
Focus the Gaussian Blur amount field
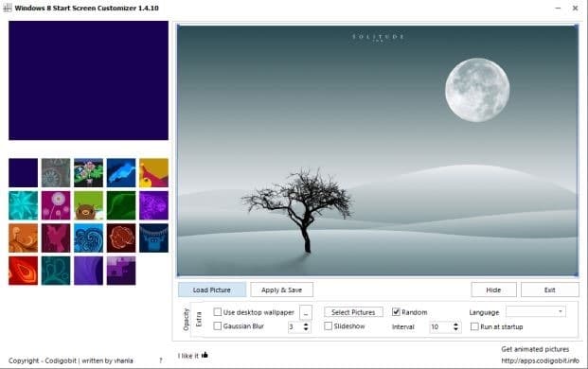point(294,327)
